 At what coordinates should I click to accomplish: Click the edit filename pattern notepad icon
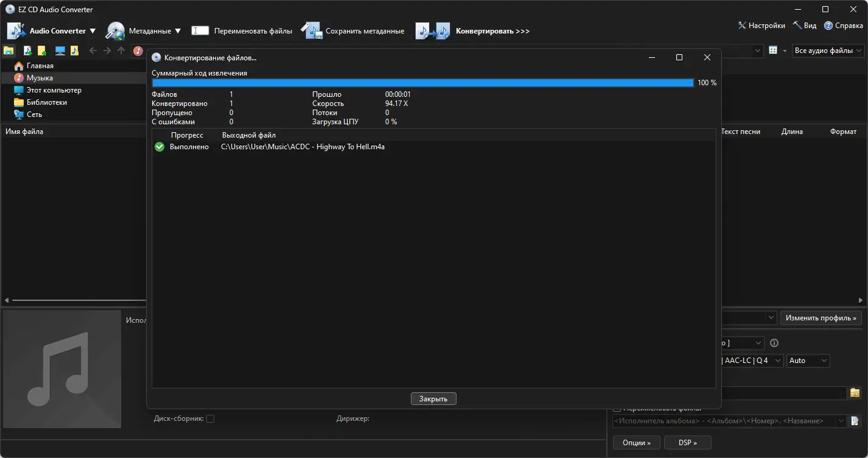click(x=855, y=421)
